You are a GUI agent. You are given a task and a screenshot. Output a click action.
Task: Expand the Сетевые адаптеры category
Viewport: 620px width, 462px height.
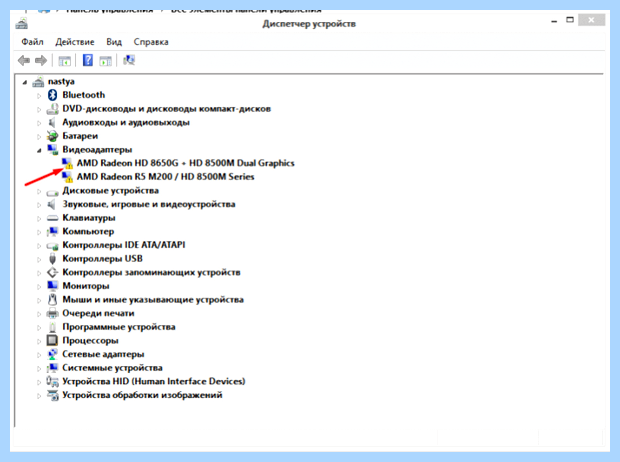click(39, 355)
